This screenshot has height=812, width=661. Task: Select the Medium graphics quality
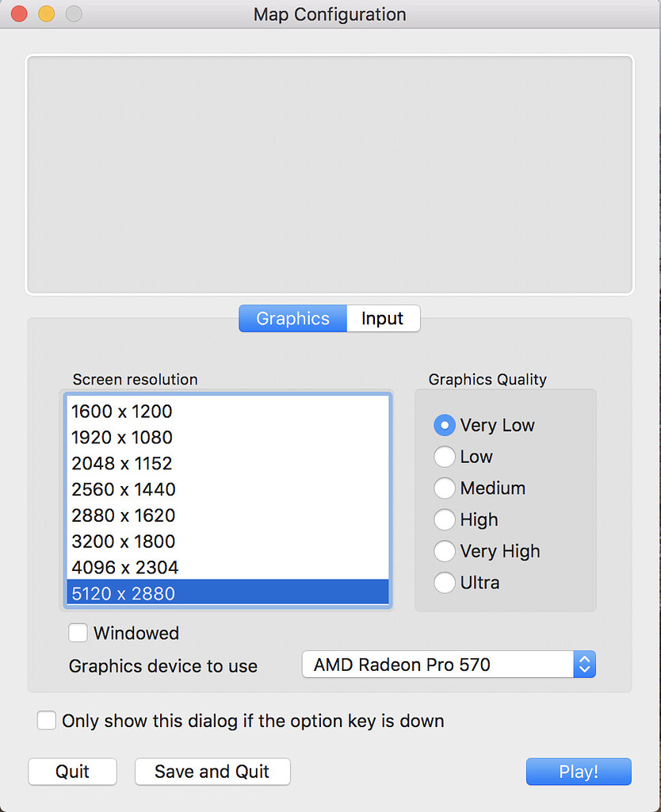coord(445,488)
